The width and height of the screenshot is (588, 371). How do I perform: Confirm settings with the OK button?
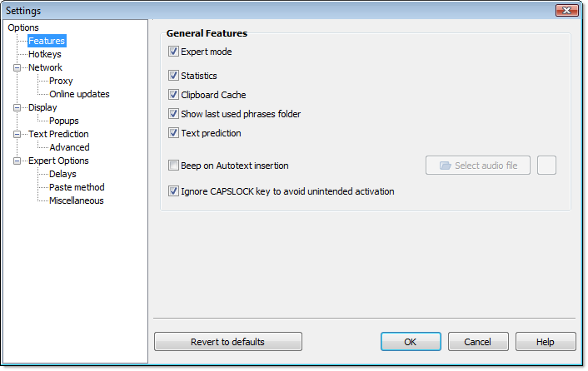point(411,341)
